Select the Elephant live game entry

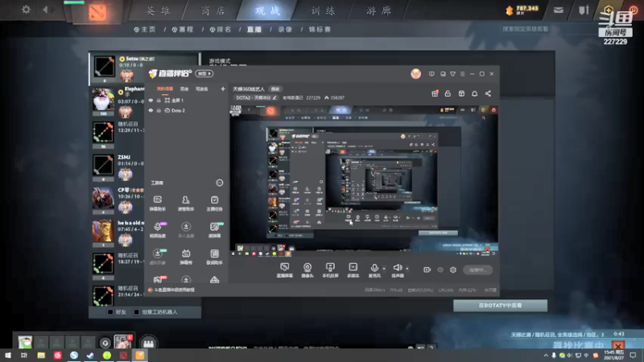[x=117, y=102]
